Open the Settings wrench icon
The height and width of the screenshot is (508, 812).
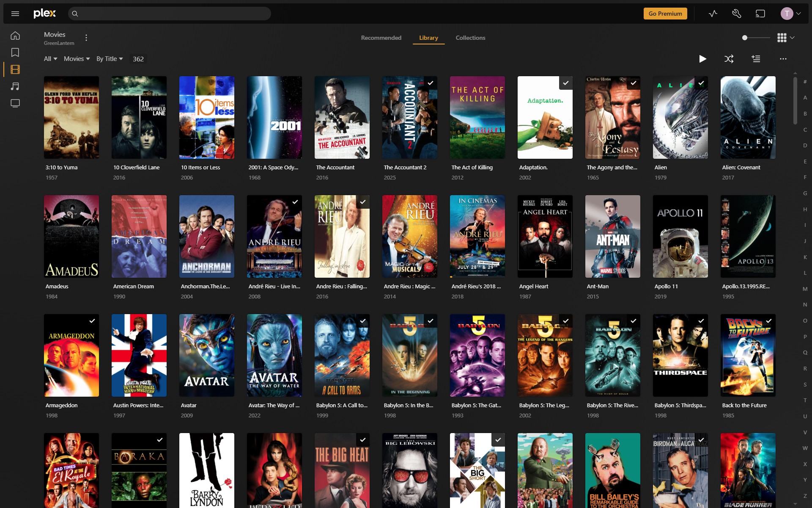(x=737, y=14)
